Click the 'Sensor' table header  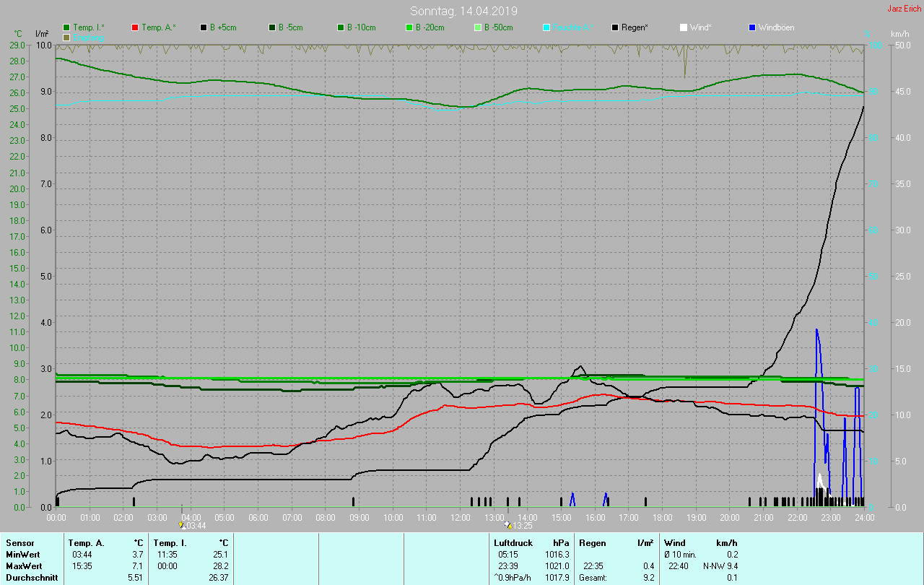pyautogui.click(x=19, y=542)
